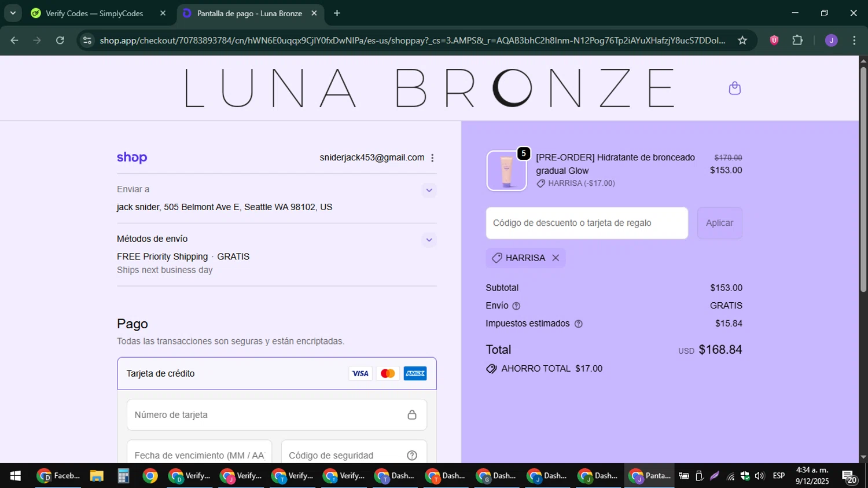This screenshot has height=488, width=868.
Task: Open a new browser tab
Action: click(x=337, y=13)
